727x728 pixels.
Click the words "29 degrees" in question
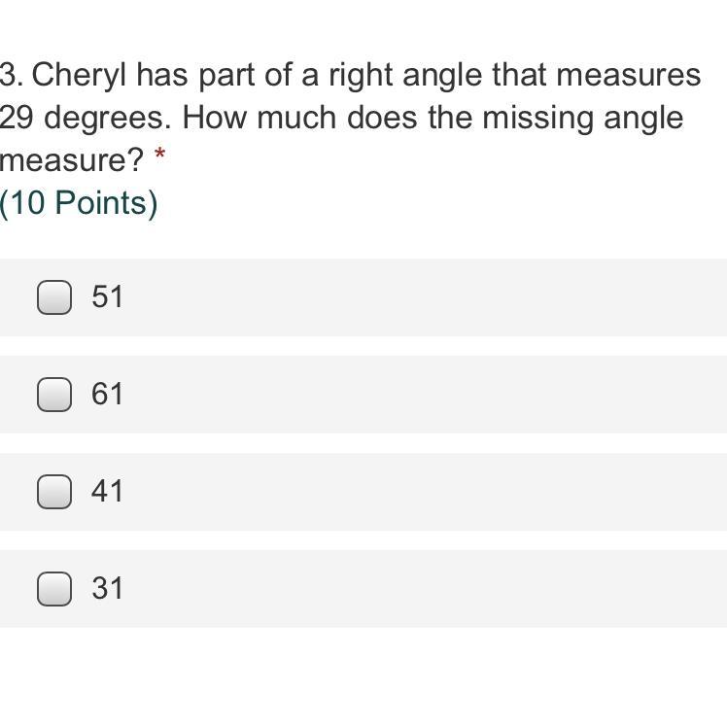click(x=86, y=118)
